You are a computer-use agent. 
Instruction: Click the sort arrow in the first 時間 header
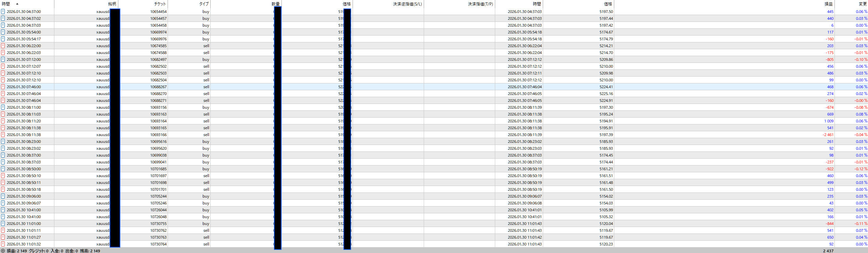tap(17, 4)
